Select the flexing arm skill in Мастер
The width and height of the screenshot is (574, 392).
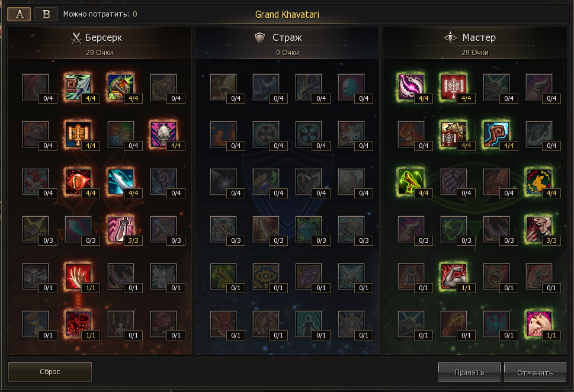[453, 277]
